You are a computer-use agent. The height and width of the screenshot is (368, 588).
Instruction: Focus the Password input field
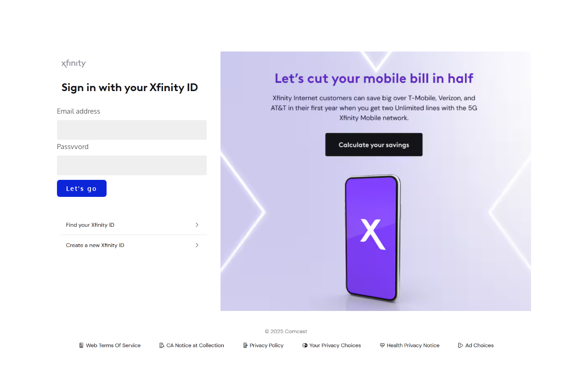point(132,165)
